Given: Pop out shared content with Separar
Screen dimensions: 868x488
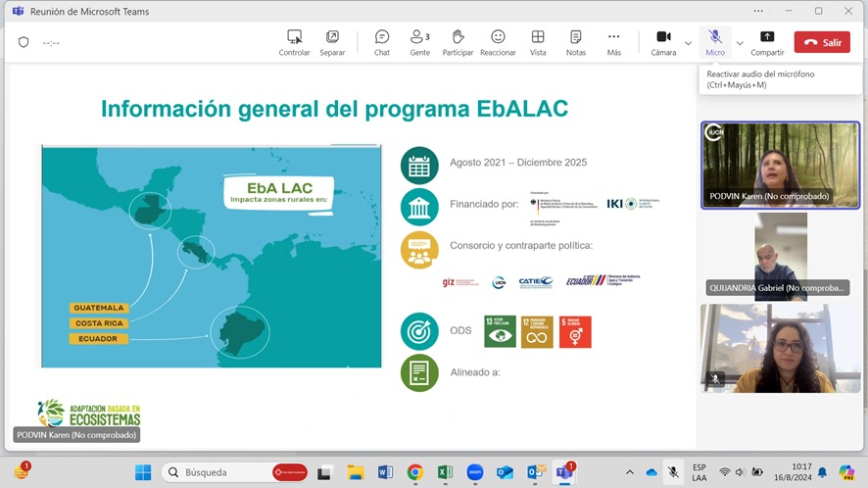Looking at the screenshot, I should pyautogui.click(x=332, y=42).
